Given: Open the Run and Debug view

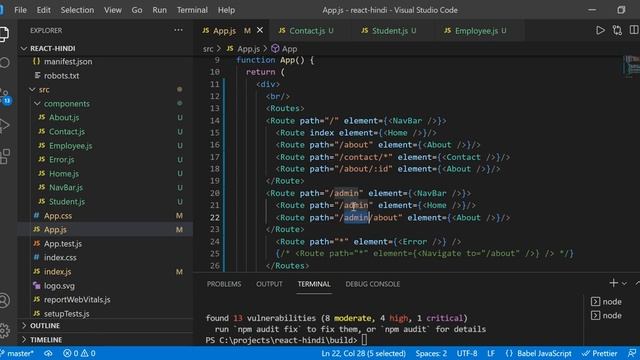Looking at the screenshot, I should click(4, 126).
